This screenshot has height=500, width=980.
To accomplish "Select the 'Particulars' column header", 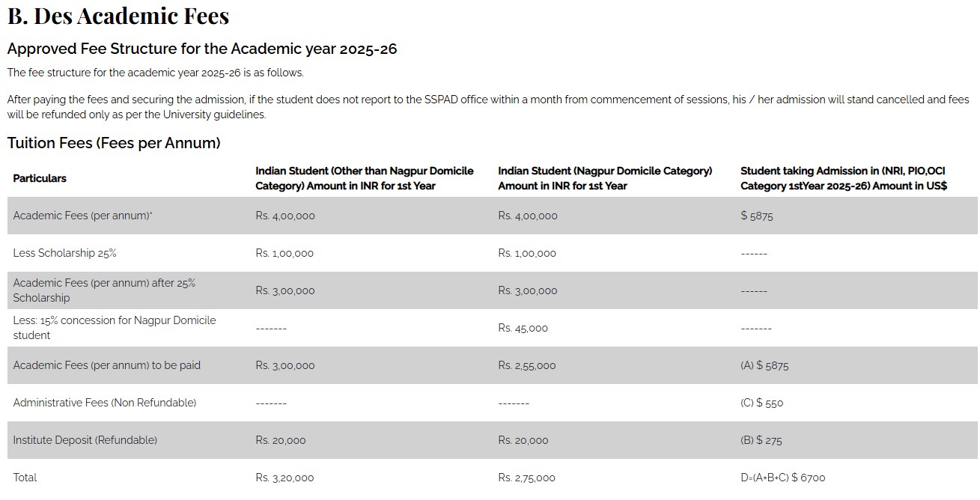I will click(x=40, y=178).
